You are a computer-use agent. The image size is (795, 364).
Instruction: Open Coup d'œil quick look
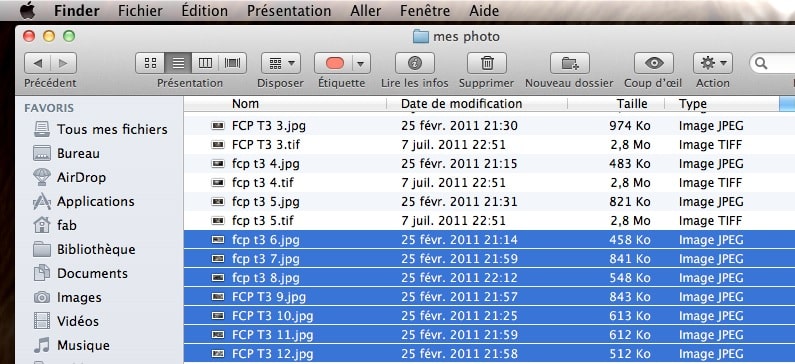coord(654,63)
